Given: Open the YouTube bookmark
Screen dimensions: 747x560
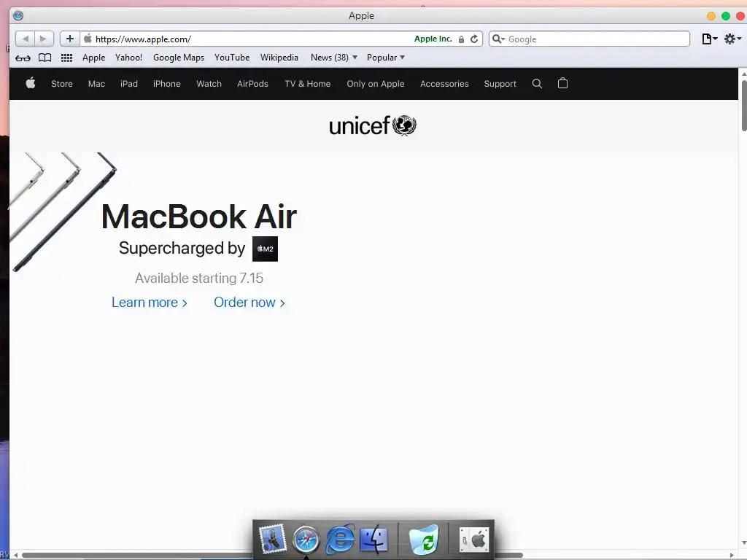Looking at the screenshot, I should [x=232, y=58].
